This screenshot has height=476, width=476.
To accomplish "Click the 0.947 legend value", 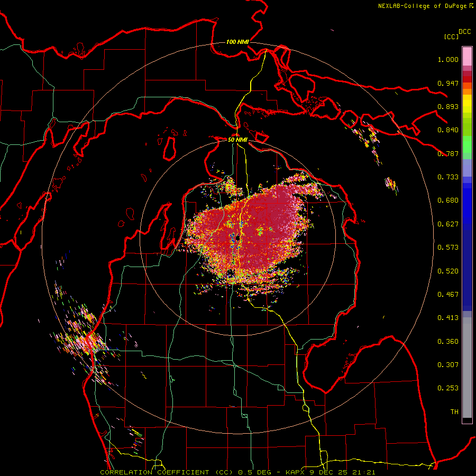I will click(448, 83).
